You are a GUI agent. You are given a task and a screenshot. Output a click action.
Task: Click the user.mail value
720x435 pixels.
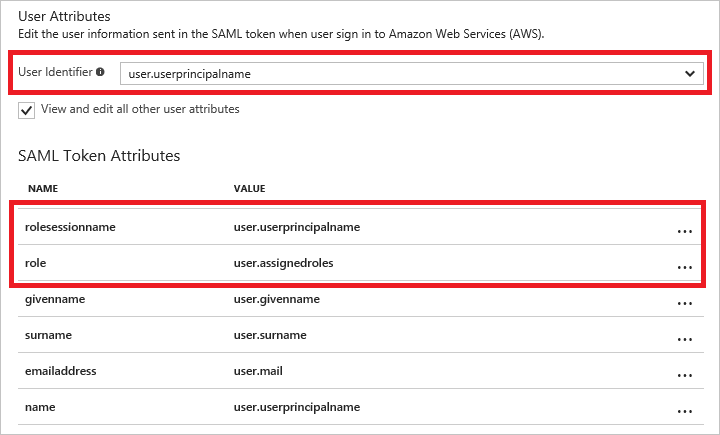259,371
